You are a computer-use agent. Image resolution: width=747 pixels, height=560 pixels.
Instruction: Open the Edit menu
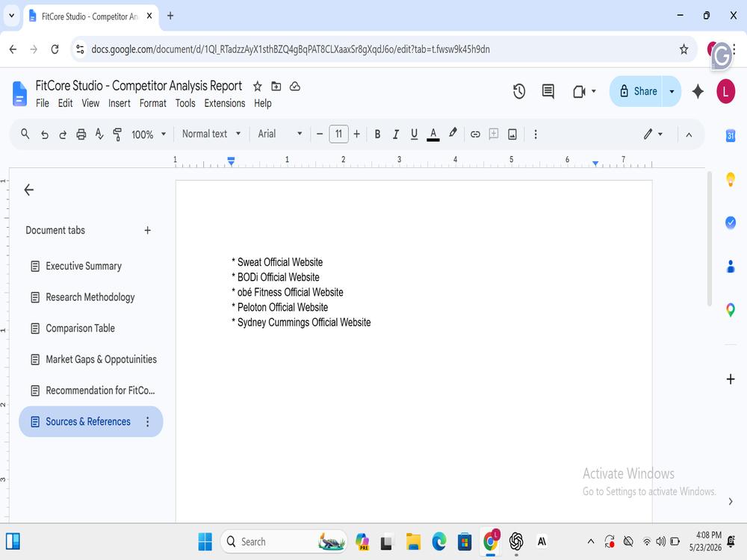click(x=65, y=103)
